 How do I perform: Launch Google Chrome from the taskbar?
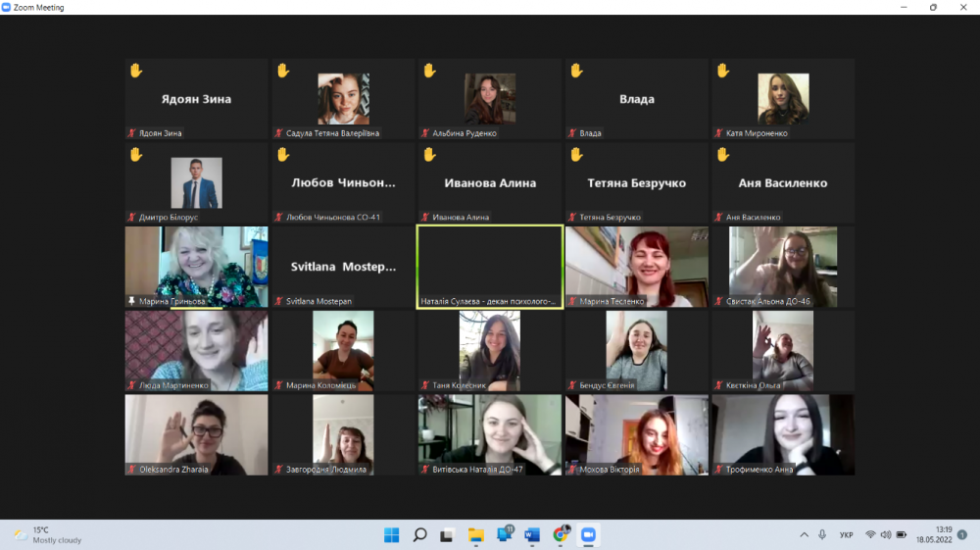(x=561, y=534)
